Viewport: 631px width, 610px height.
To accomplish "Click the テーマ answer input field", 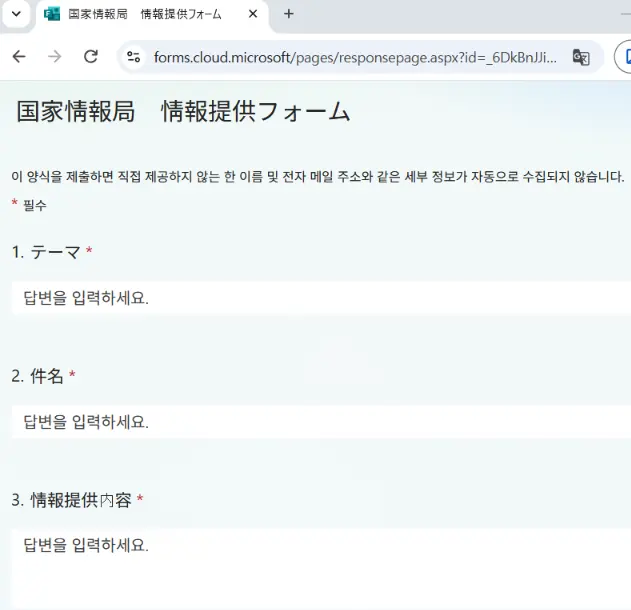I will [322, 298].
